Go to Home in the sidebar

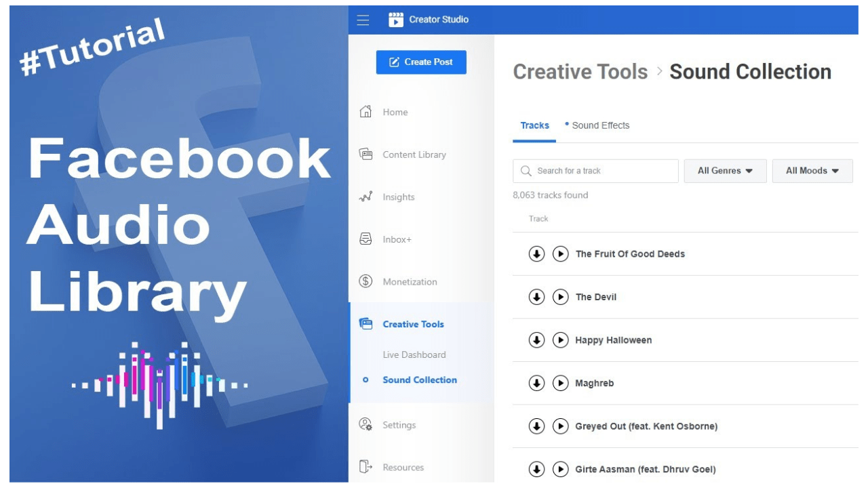[395, 113]
